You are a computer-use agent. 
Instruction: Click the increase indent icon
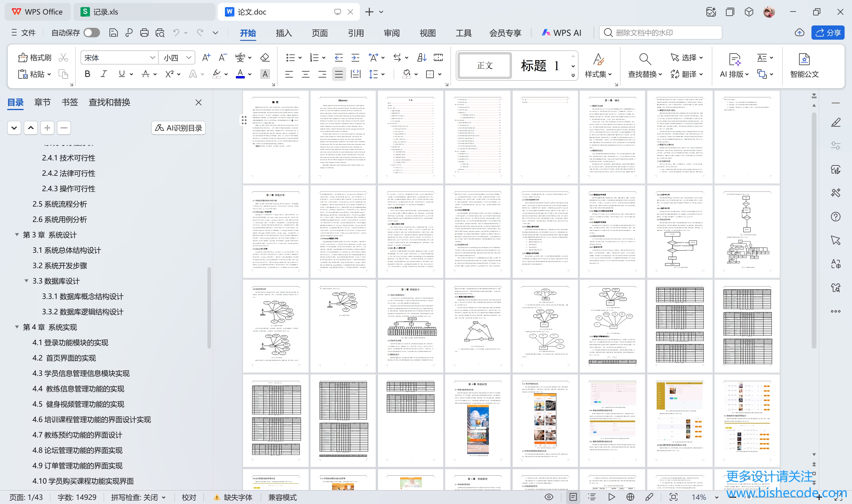coord(355,58)
